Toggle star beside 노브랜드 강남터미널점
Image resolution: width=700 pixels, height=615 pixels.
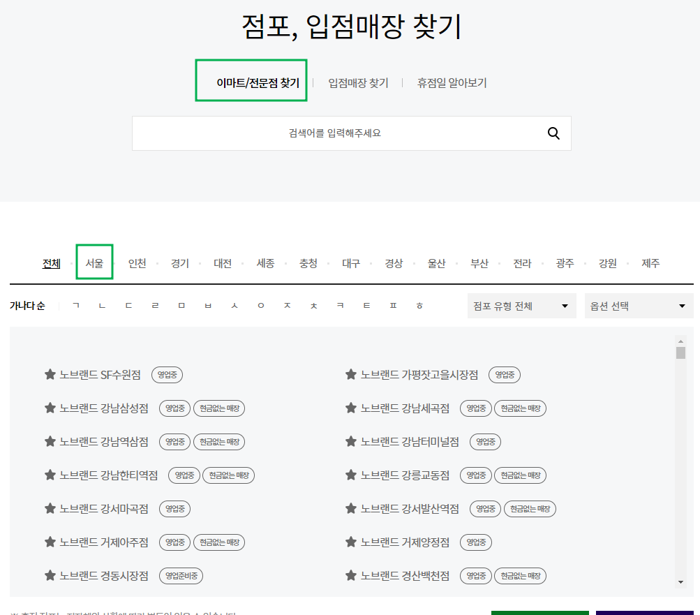point(351,441)
